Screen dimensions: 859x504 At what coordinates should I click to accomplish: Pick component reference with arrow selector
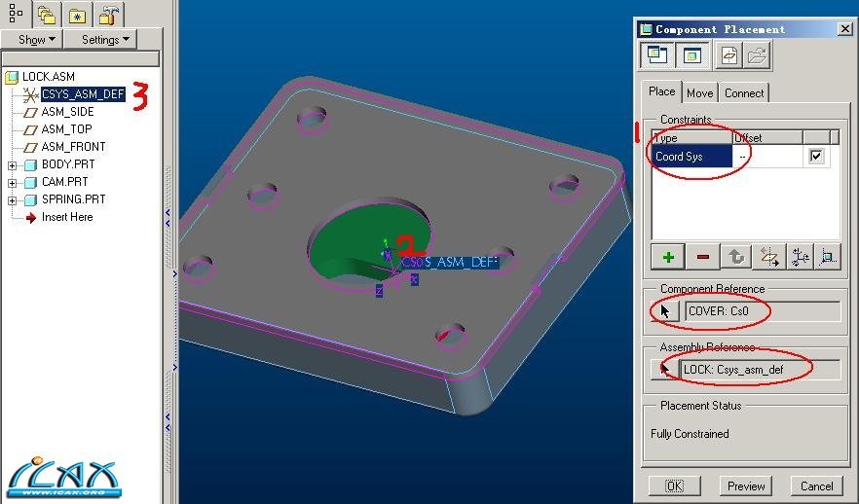[x=665, y=310]
